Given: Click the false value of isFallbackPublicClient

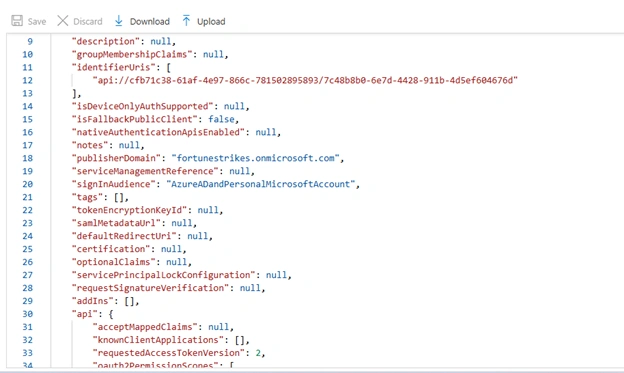Looking at the screenshot, I should pyautogui.click(x=221, y=119).
